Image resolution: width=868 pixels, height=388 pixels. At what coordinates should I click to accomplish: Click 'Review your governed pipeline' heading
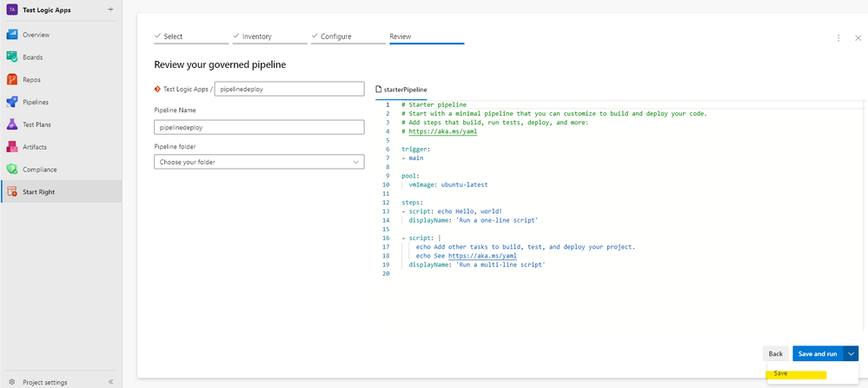[x=220, y=65]
